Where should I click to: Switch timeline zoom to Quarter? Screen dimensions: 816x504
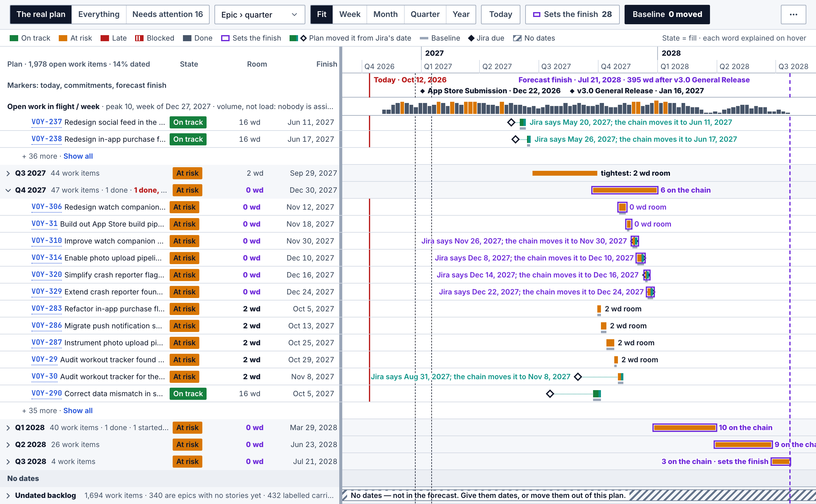425,14
